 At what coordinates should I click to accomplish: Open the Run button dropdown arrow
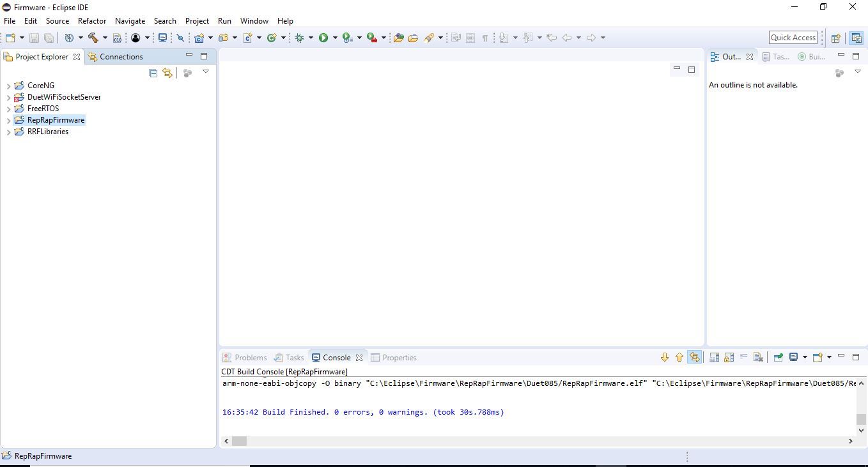(x=335, y=38)
